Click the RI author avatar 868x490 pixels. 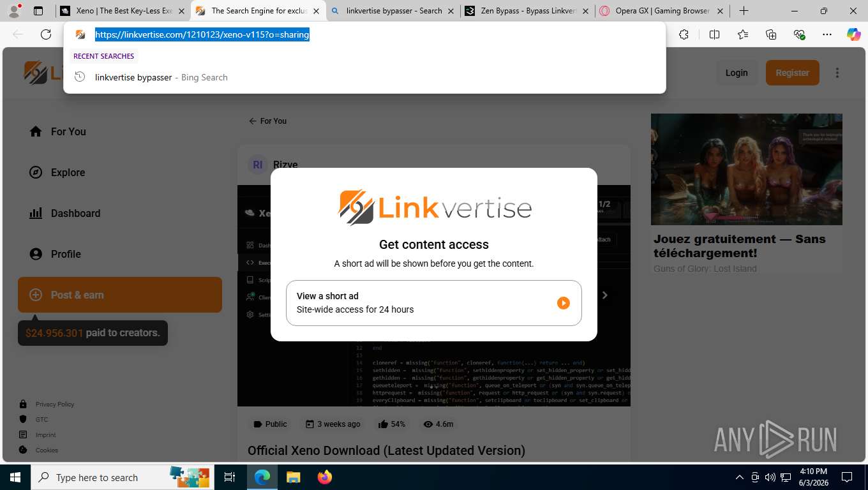(258, 165)
